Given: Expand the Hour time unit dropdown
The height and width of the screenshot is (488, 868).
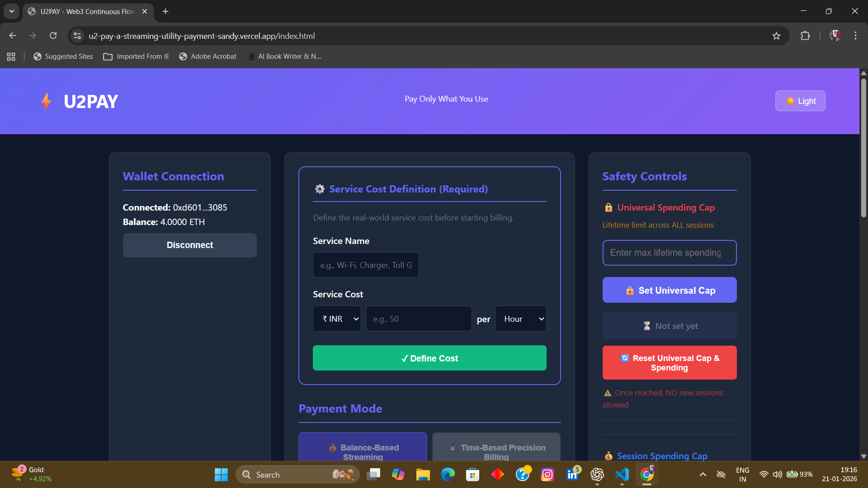Looking at the screenshot, I should (520, 319).
